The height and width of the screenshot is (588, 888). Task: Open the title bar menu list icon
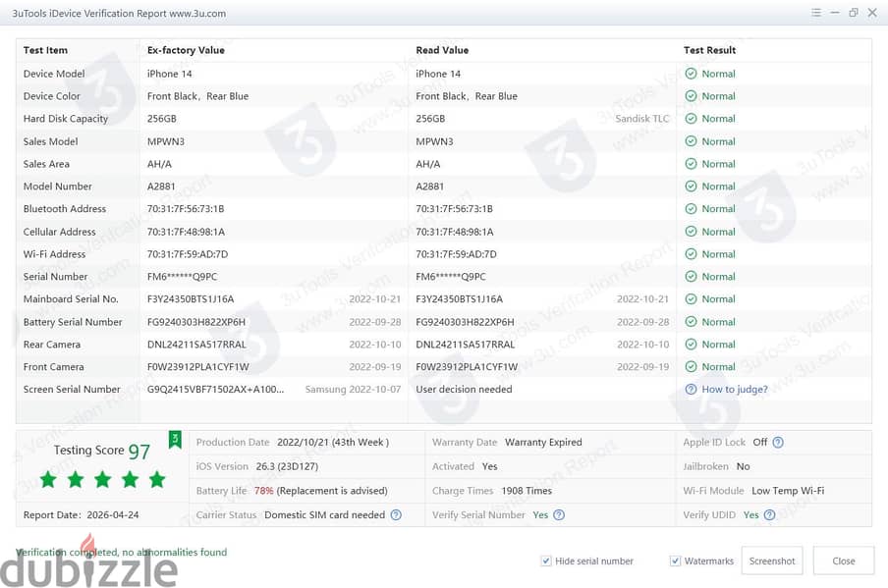click(x=815, y=13)
